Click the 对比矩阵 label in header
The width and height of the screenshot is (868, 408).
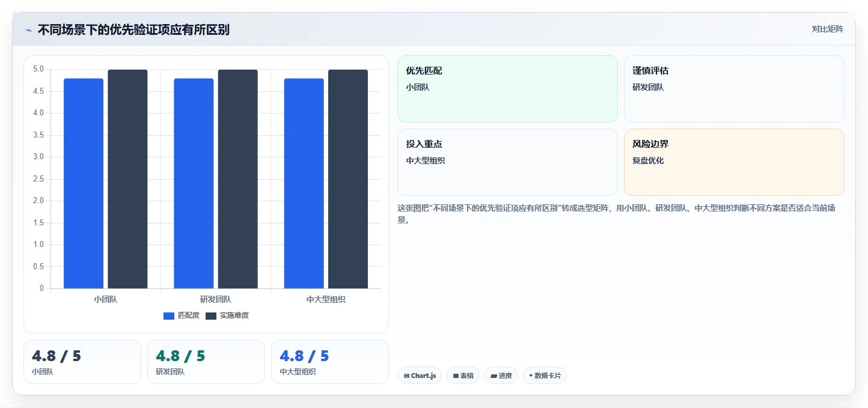(x=827, y=29)
